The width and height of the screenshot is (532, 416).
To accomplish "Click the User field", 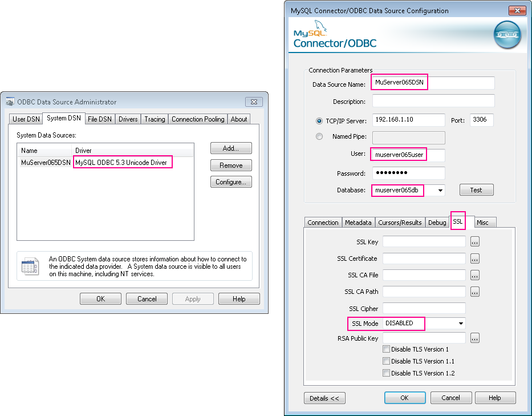I will (x=408, y=155).
